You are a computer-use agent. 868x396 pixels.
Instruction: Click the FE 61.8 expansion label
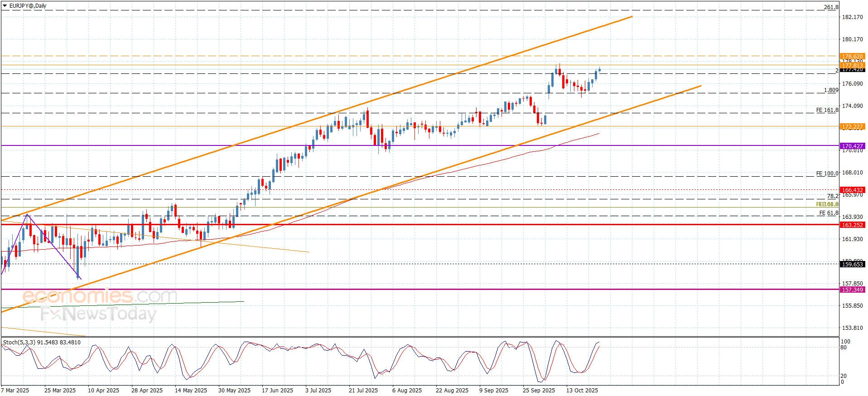click(829, 213)
